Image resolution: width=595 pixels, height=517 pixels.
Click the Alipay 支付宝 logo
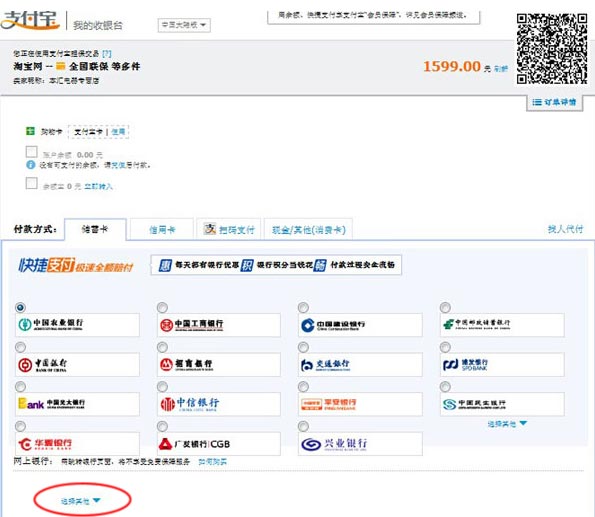click(30, 20)
